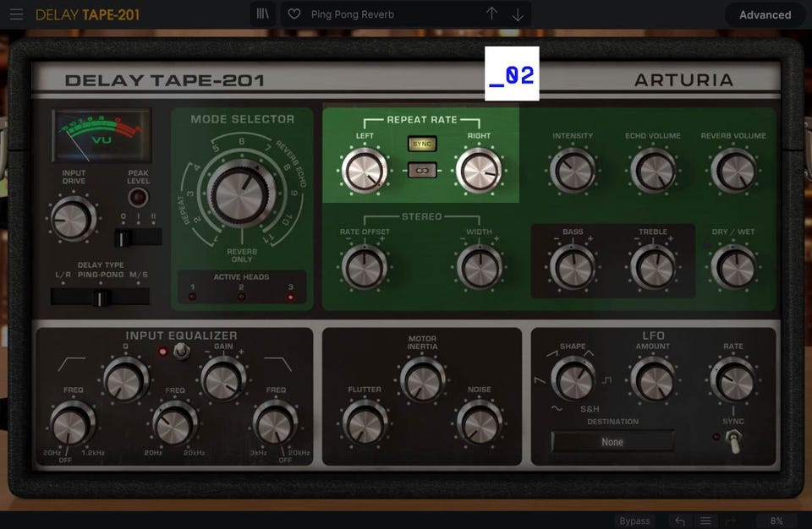
Task: Flip the LFO SYNC toggle switch
Action: (x=732, y=441)
